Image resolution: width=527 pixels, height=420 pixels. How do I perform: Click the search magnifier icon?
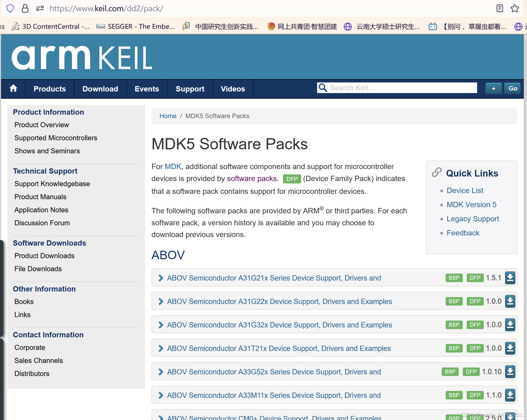323,88
